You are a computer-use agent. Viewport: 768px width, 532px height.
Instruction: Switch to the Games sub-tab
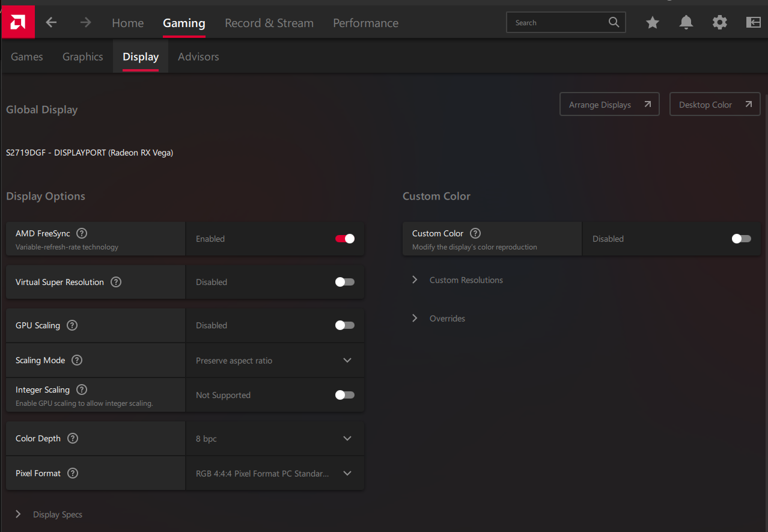(x=27, y=57)
